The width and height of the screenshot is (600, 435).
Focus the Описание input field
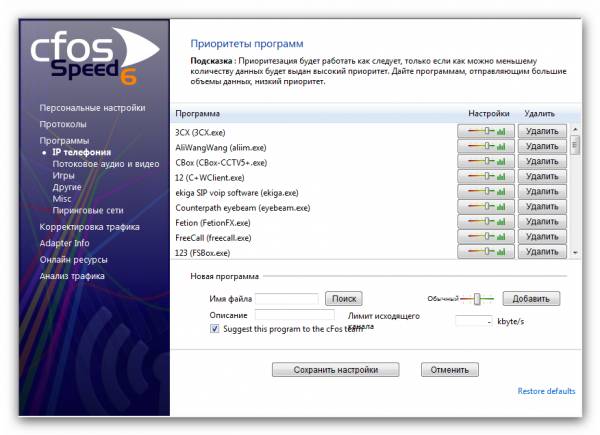[295, 315]
